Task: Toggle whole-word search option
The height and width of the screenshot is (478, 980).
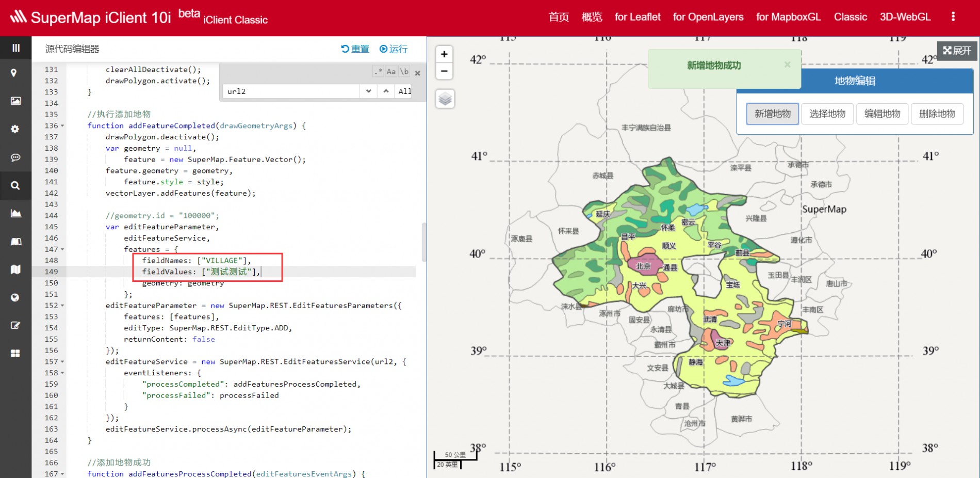Action: point(404,72)
